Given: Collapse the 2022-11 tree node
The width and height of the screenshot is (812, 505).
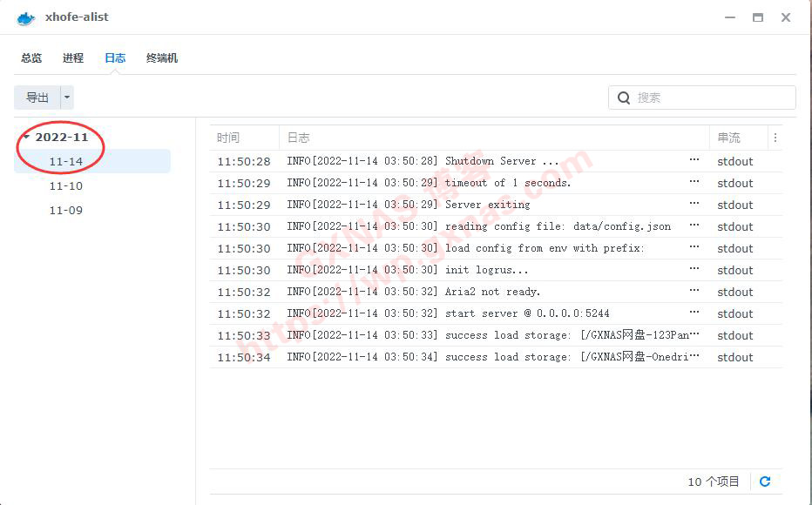Looking at the screenshot, I should 27,138.
